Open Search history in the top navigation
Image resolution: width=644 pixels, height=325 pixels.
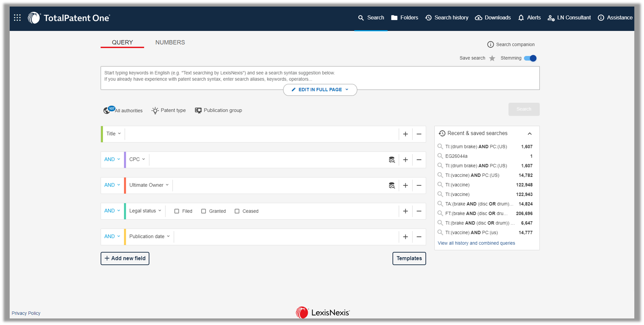(447, 18)
